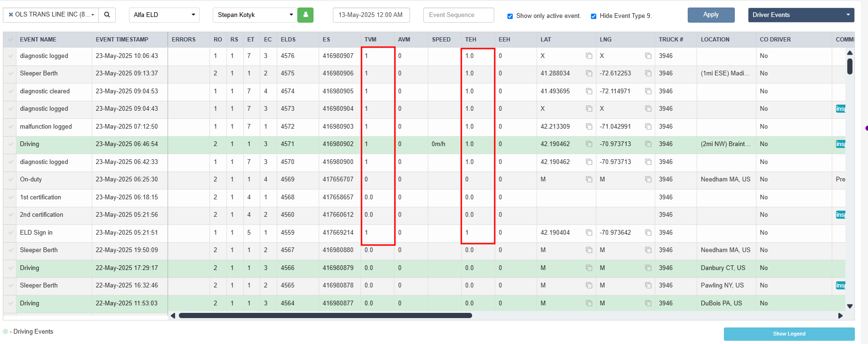This screenshot has width=868, height=344.
Task: Click horizontal scrollbar right arrow
Action: pos(841,316)
